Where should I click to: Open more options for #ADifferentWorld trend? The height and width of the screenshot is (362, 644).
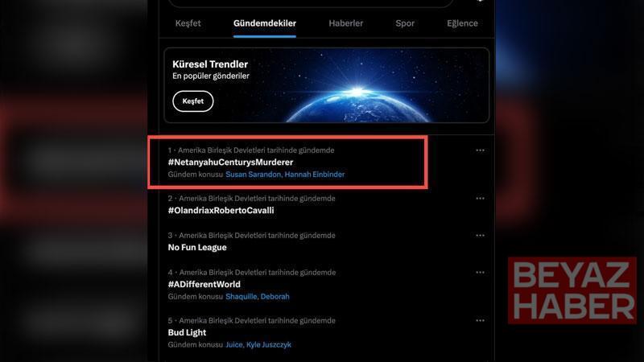pos(480,272)
